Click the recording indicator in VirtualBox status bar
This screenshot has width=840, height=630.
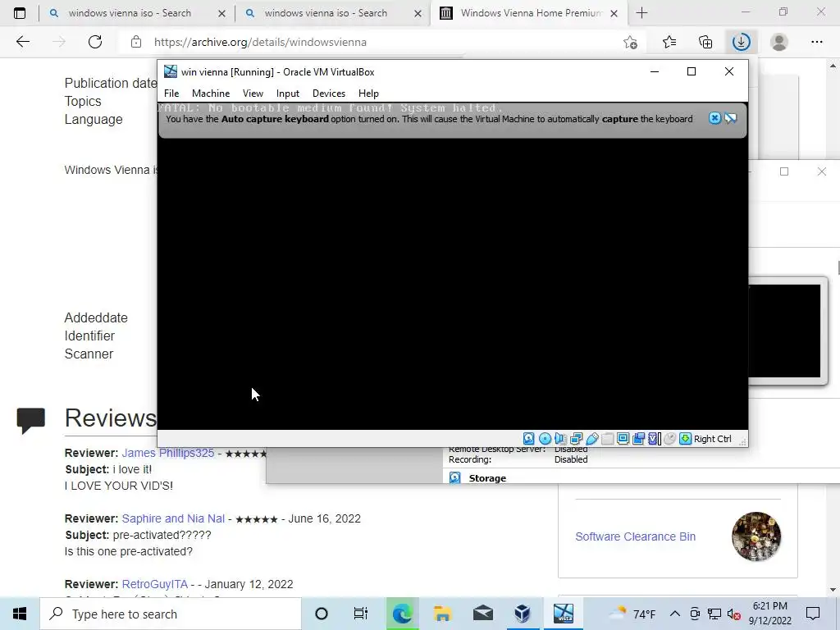[638, 439]
